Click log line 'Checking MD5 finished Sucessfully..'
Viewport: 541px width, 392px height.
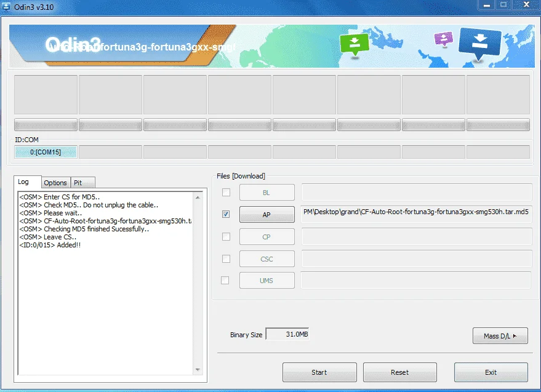(x=84, y=229)
